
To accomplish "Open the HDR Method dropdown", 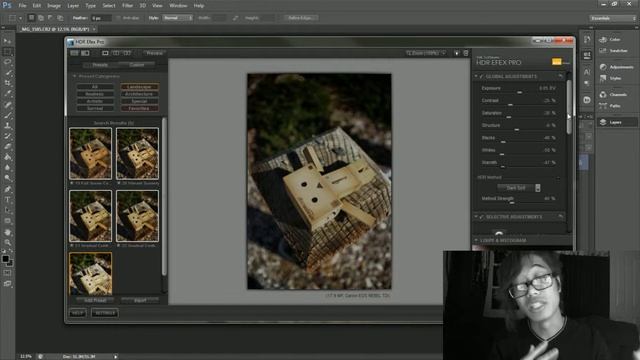I will coord(519,188).
